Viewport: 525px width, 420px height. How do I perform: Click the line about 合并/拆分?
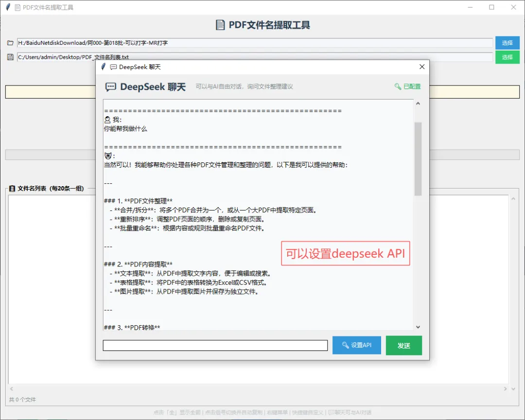point(213,210)
